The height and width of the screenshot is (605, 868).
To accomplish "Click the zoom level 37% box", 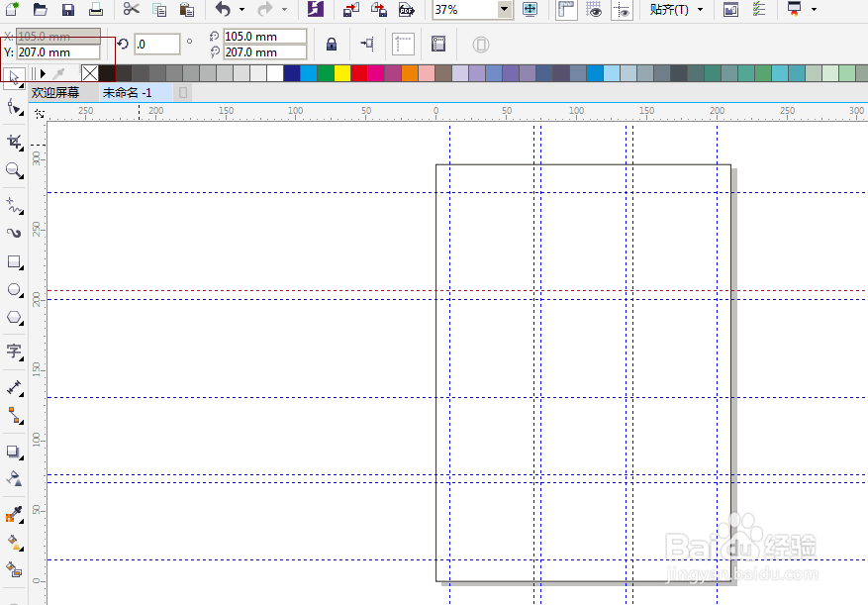I will 465,10.
